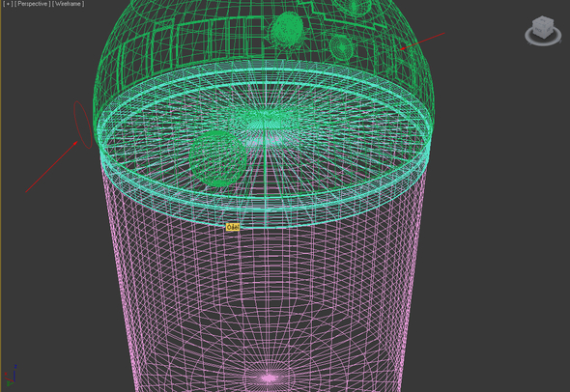
Task: Open the Perspective viewport view menu
Action: click(x=32, y=4)
